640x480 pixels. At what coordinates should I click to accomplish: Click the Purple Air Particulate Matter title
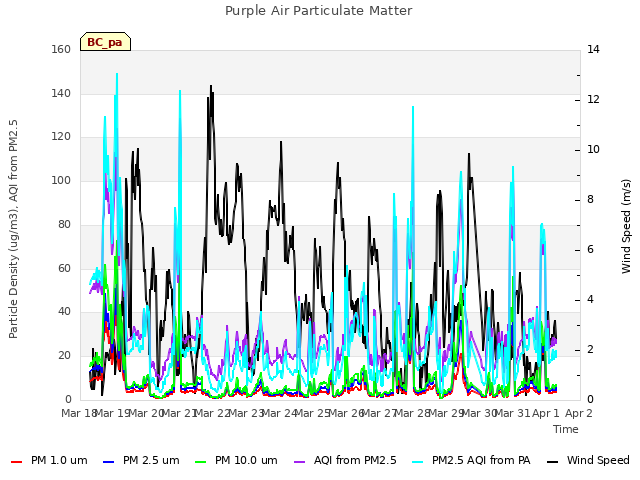click(x=319, y=10)
